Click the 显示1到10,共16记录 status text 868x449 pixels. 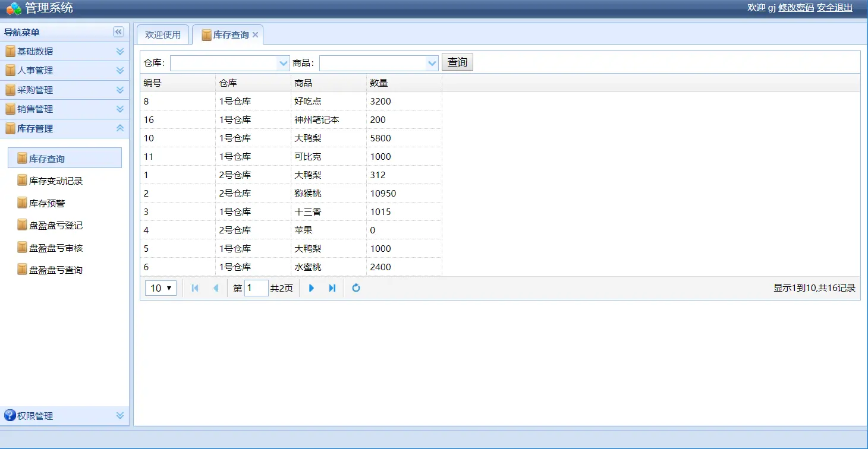point(814,288)
